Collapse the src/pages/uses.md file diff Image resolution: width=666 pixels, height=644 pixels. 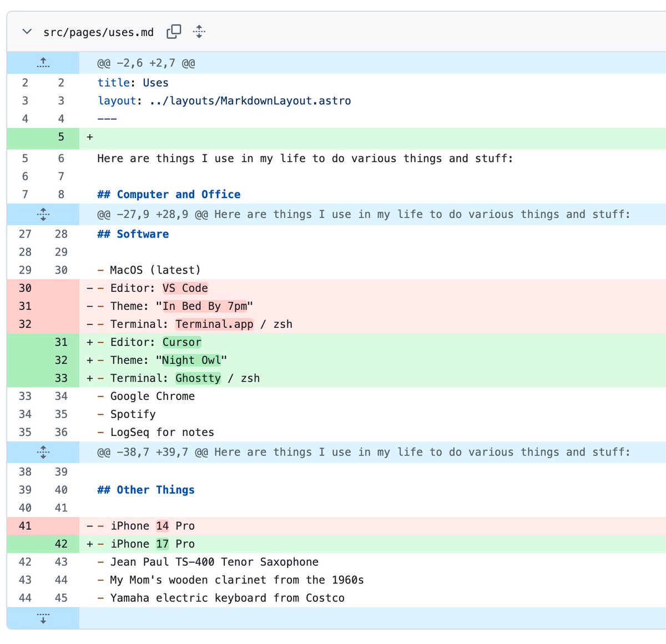(27, 32)
